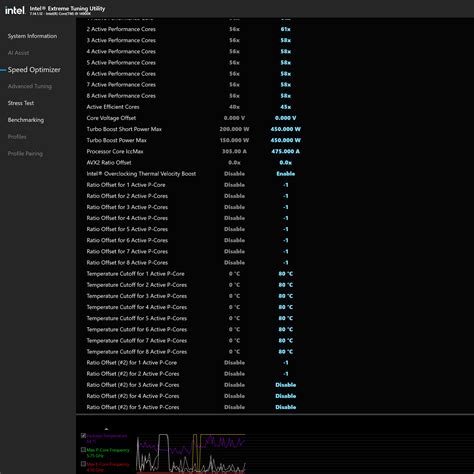Click -1 for Ratio Offset (#2) 1 Active P-Core
The width and height of the screenshot is (474, 474).
click(x=285, y=363)
